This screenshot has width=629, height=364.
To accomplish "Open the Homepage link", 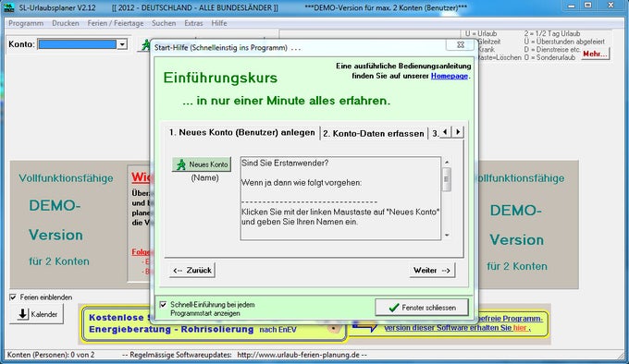I will click(x=450, y=76).
